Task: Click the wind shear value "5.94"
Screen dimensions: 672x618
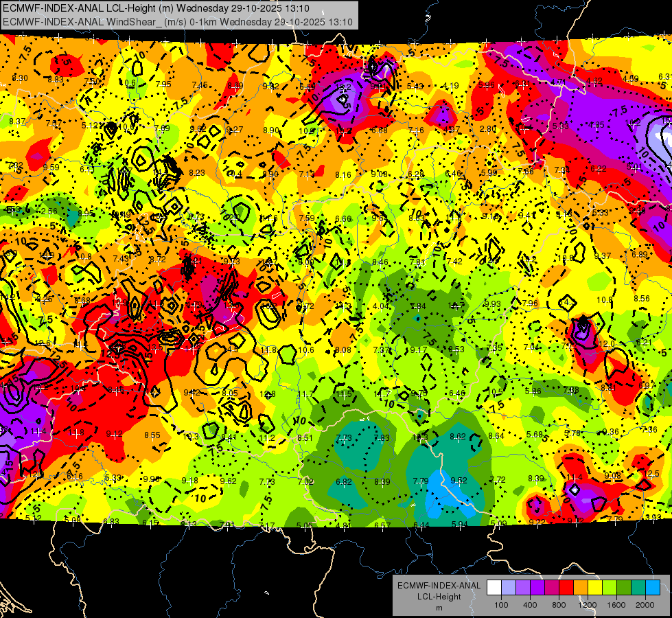Action: coord(461,524)
